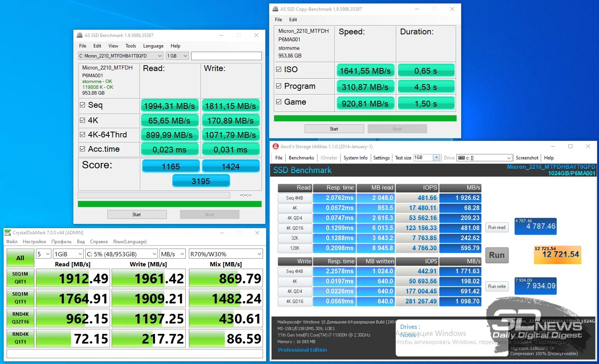Screen dimensions: 599x364
Task: Open the Screenshot menu in Anvil's
Action: point(527,157)
